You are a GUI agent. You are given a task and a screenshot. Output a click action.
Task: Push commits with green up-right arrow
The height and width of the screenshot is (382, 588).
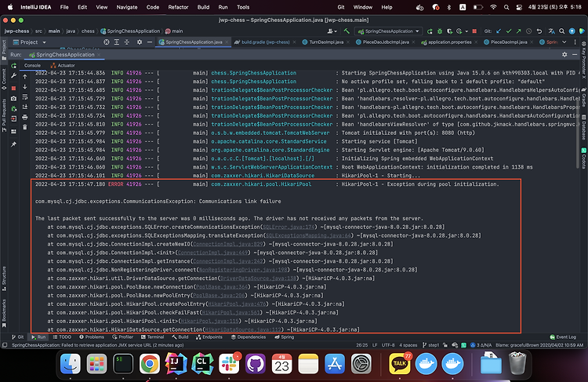click(x=519, y=31)
